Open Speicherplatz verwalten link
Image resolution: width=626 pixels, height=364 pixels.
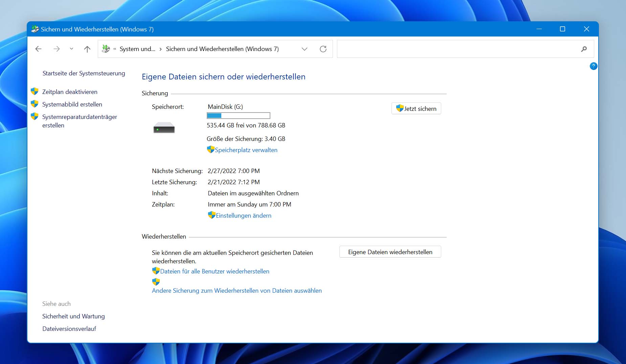(x=246, y=150)
